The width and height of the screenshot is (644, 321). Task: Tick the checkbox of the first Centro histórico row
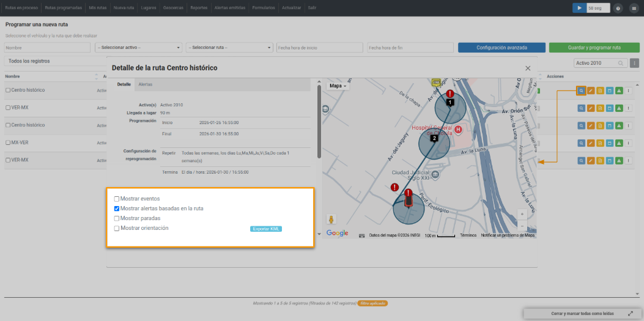click(x=8, y=90)
